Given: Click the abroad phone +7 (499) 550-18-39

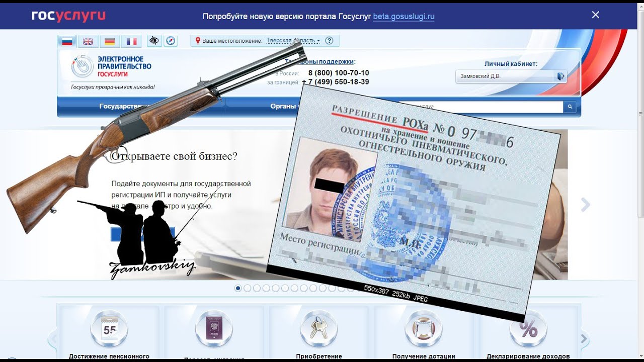Looking at the screenshot, I should pos(336,82).
